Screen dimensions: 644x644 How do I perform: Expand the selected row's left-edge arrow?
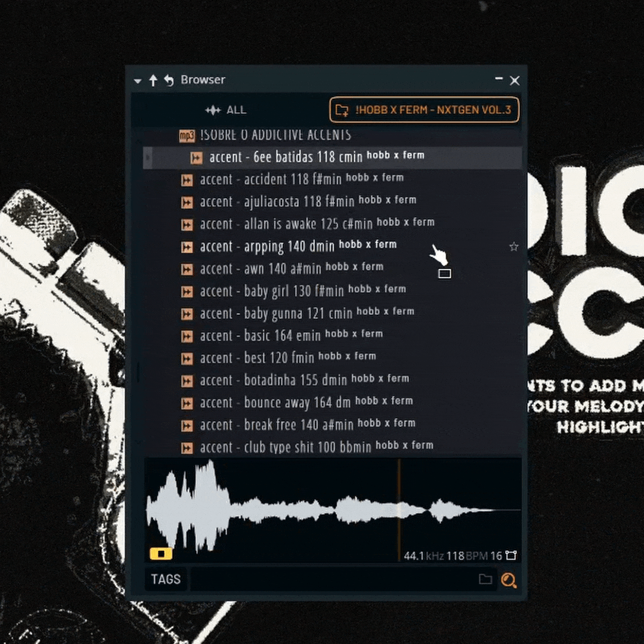tap(148, 158)
